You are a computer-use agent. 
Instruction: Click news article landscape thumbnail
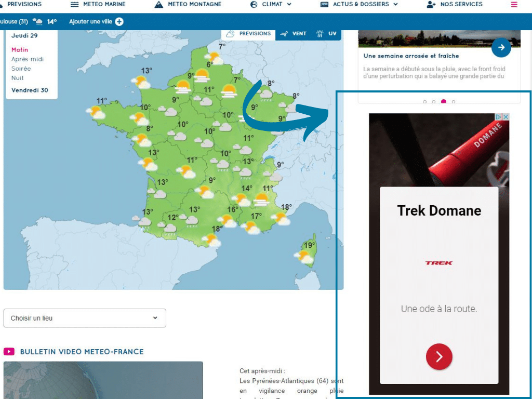[x=440, y=38]
